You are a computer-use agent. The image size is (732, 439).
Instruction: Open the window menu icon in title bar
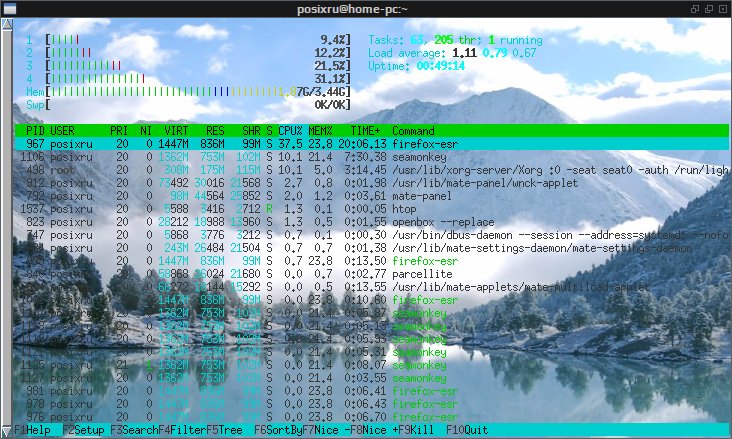pos(9,8)
